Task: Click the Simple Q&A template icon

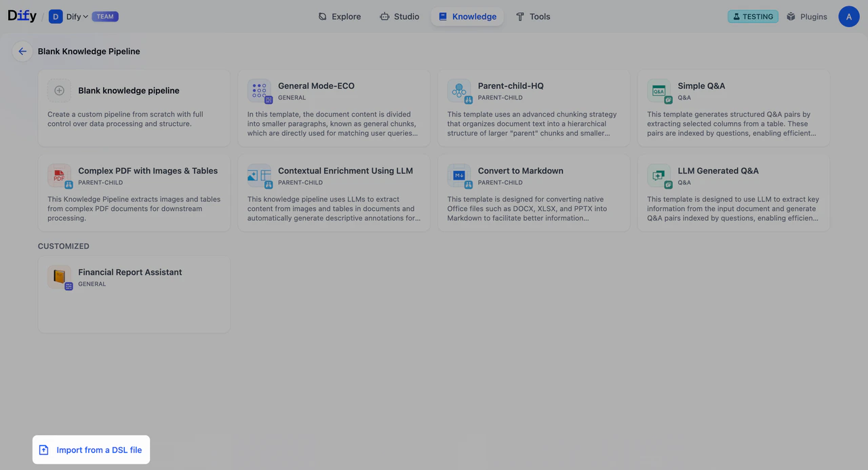Action: [659, 91]
